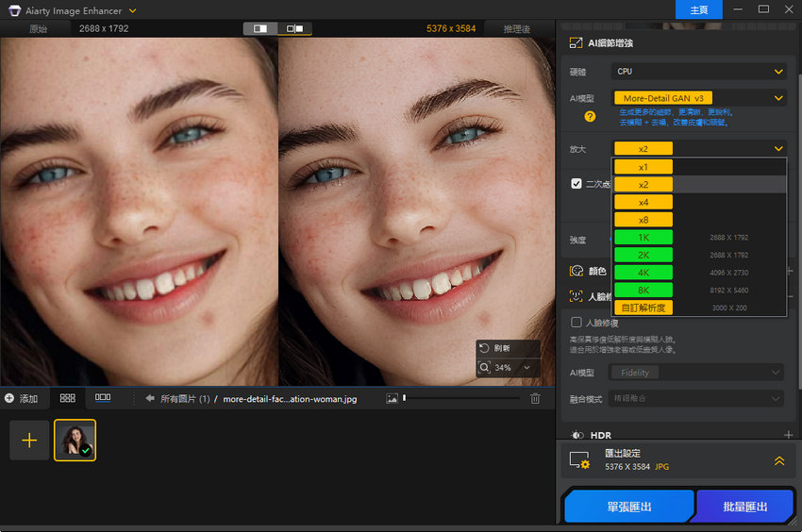Switch to filmstrip layout icon
Viewport: 802px width, 532px height.
[103, 397]
